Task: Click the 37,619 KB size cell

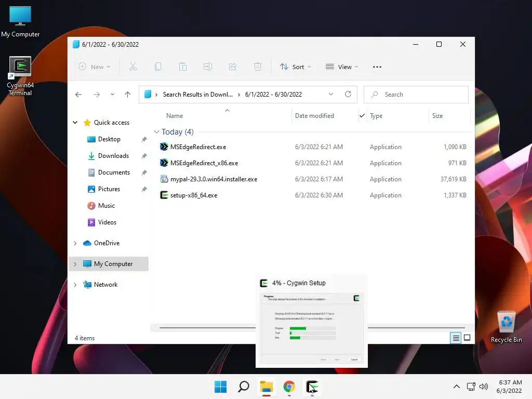Action: tap(453, 179)
